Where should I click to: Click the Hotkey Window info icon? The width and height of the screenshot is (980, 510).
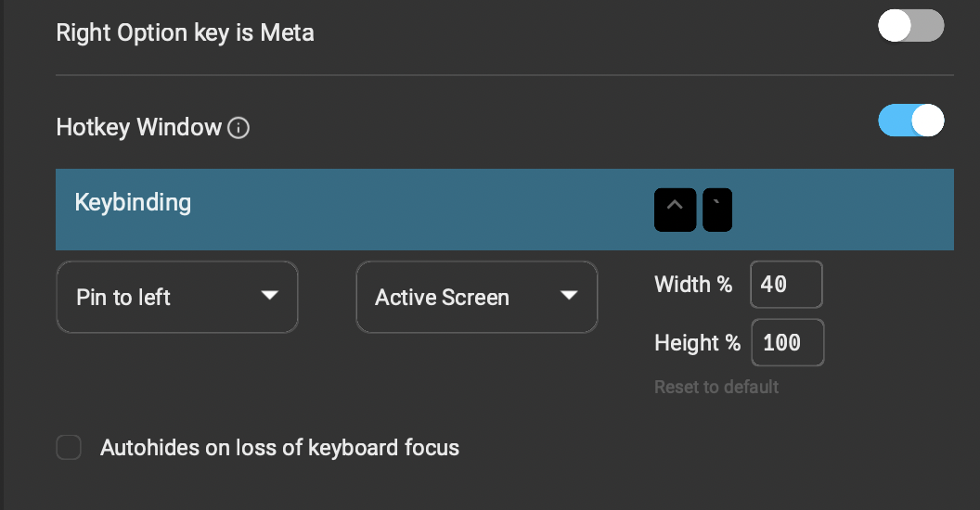pos(239,128)
